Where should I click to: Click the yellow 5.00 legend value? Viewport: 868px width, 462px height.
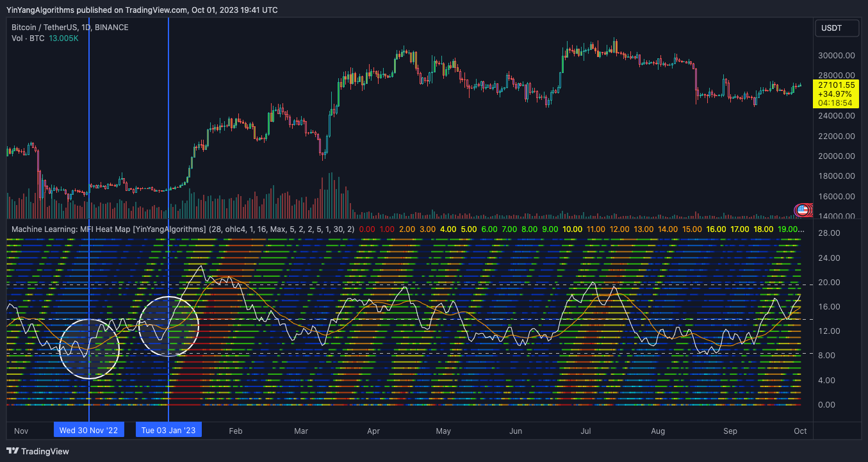pyautogui.click(x=468, y=229)
